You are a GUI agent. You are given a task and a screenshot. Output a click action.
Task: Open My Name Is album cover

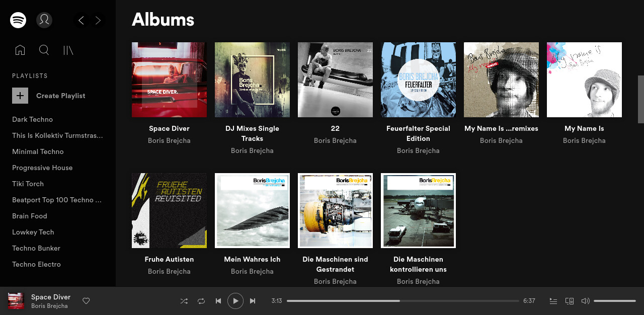(x=584, y=80)
